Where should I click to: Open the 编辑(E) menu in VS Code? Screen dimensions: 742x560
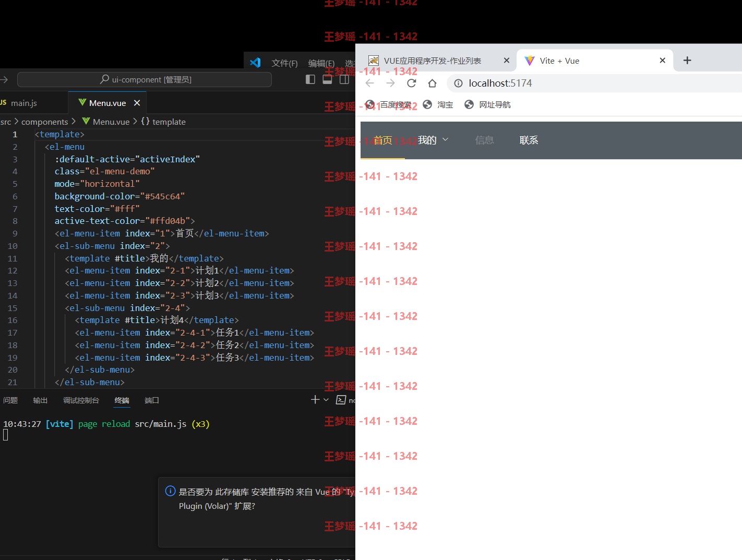[x=321, y=63]
